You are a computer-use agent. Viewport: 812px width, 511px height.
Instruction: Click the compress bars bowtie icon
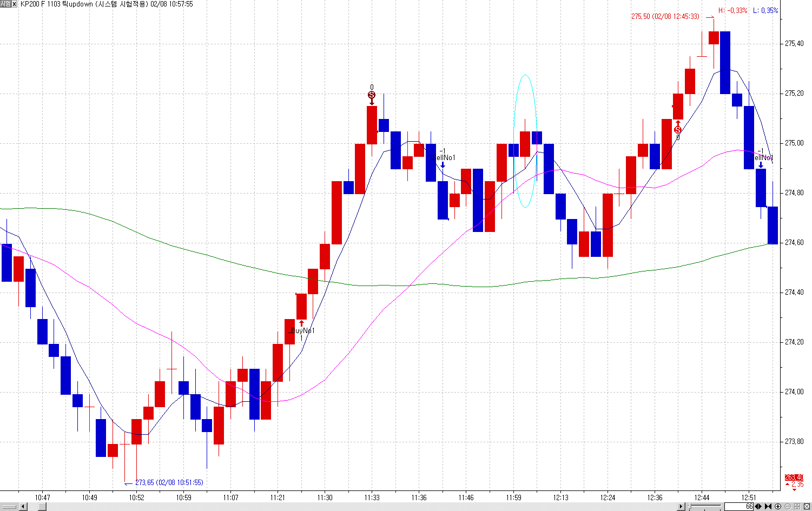[x=768, y=507]
